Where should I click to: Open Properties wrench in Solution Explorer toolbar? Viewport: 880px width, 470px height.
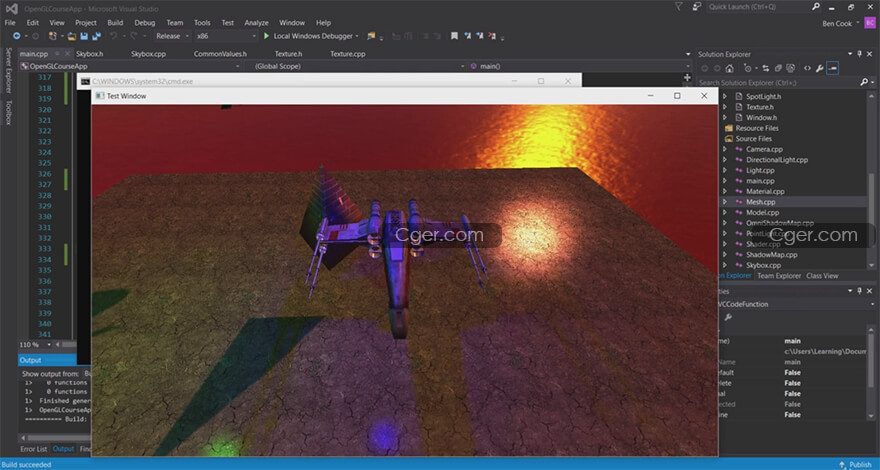(819, 69)
